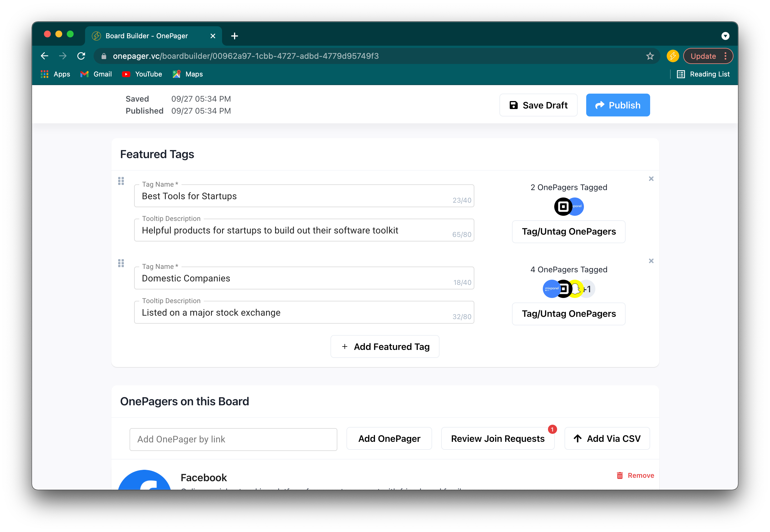Click the drag handle beside Best Tools for Startups

click(121, 181)
